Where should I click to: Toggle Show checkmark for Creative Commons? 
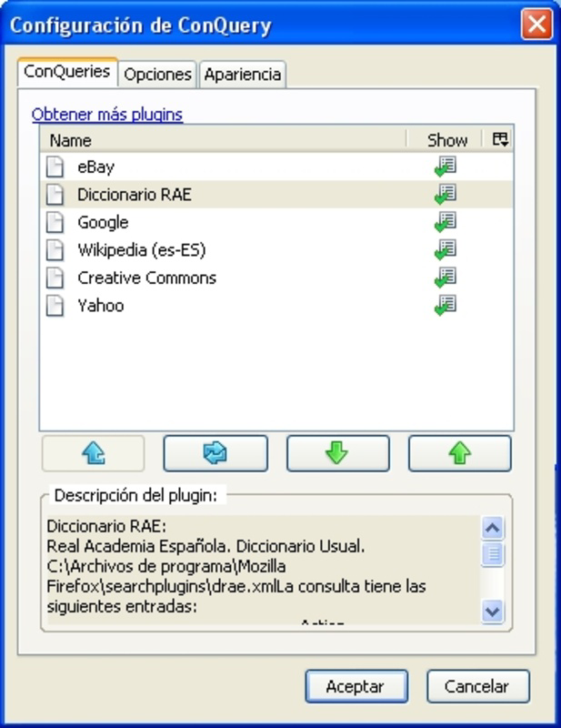coord(445,278)
